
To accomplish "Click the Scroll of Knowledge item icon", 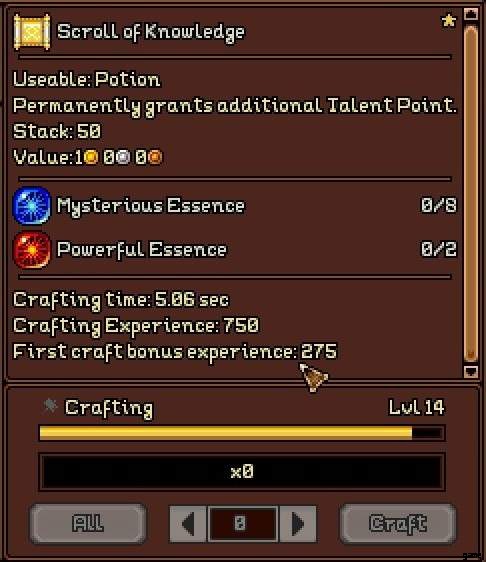I will click(32, 32).
